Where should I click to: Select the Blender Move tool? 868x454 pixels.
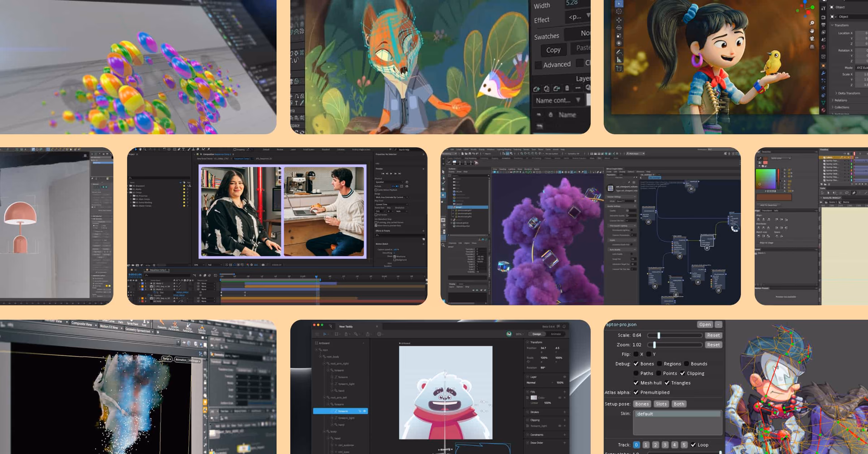point(619,20)
